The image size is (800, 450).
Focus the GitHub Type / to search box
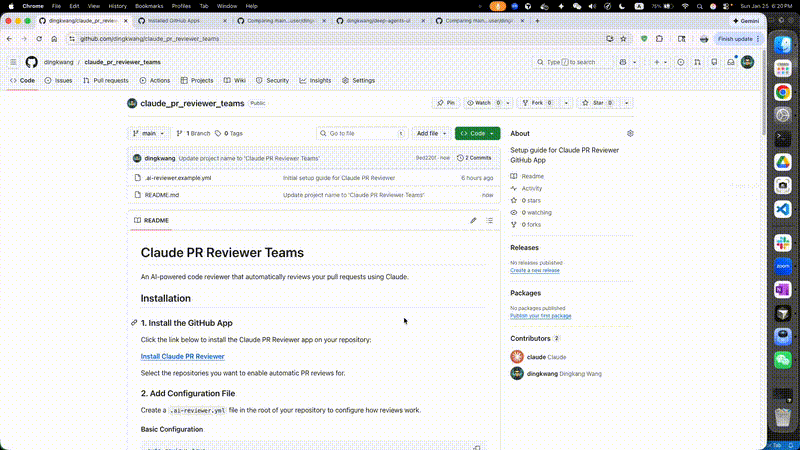click(572, 62)
